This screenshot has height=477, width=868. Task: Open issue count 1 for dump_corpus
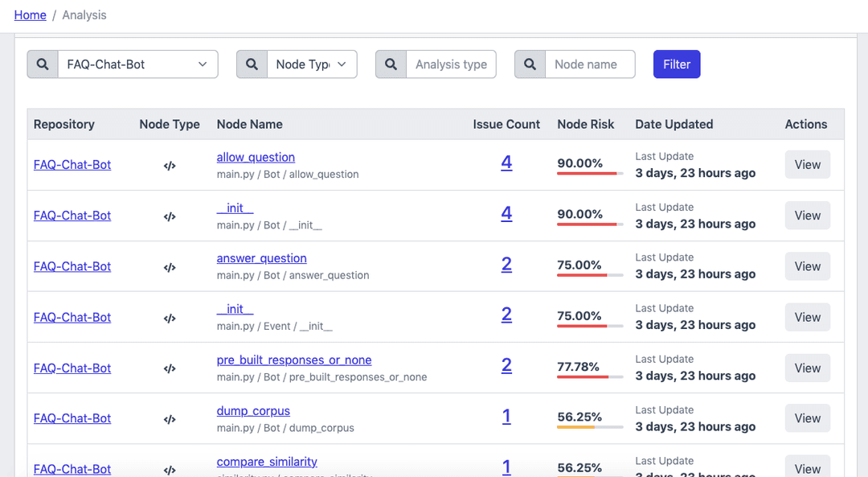pyautogui.click(x=506, y=417)
